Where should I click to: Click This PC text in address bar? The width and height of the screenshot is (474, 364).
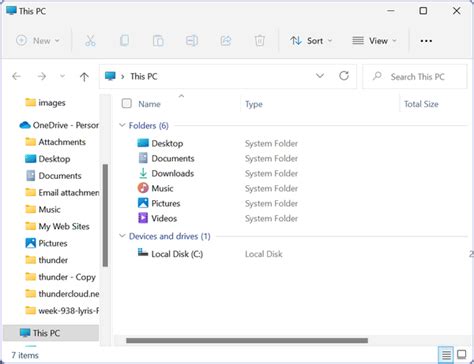click(144, 76)
